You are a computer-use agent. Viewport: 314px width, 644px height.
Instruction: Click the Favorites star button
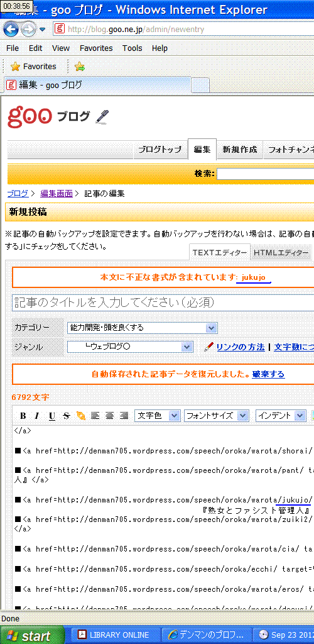click(33, 67)
